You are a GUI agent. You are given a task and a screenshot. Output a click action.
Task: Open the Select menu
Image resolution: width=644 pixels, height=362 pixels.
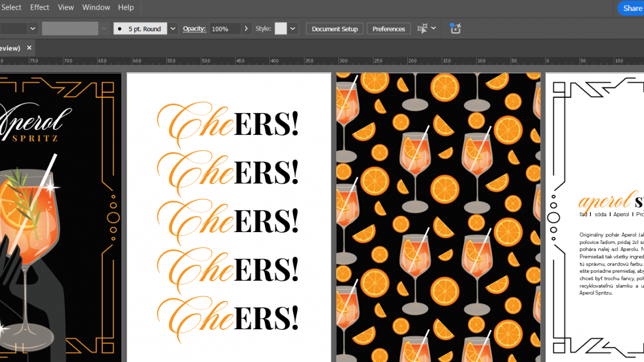click(x=11, y=7)
